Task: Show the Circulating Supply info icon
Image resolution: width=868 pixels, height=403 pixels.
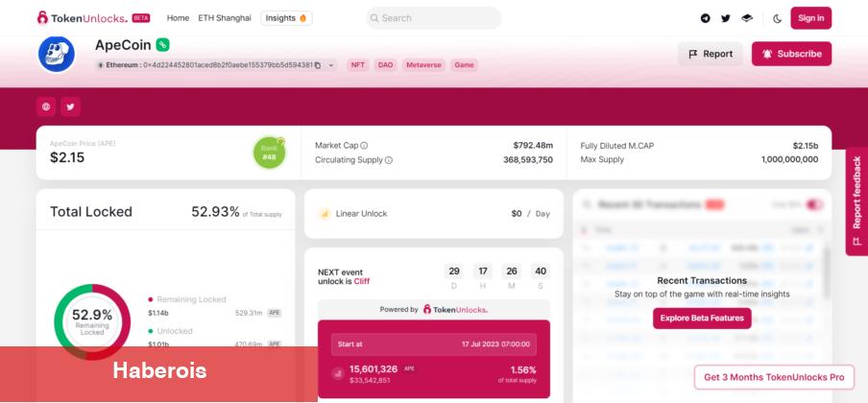Action: pos(389,160)
